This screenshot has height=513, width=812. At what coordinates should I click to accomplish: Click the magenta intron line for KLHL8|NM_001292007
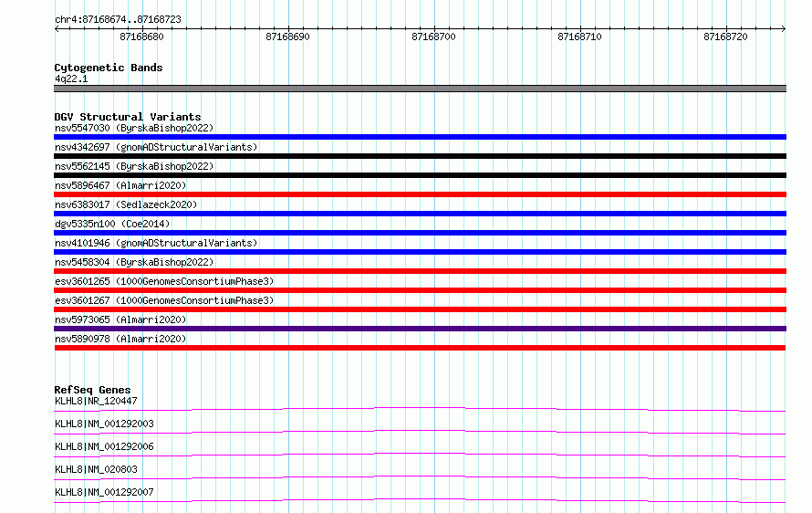pos(420,499)
